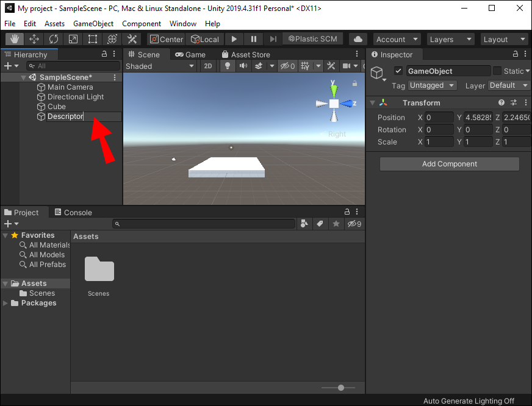
Task: Adjust the asset icon size slider
Action: [340, 388]
